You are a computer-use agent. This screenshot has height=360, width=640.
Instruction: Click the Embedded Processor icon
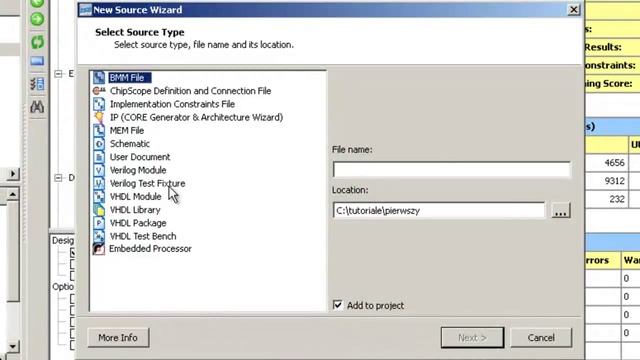tap(99, 249)
